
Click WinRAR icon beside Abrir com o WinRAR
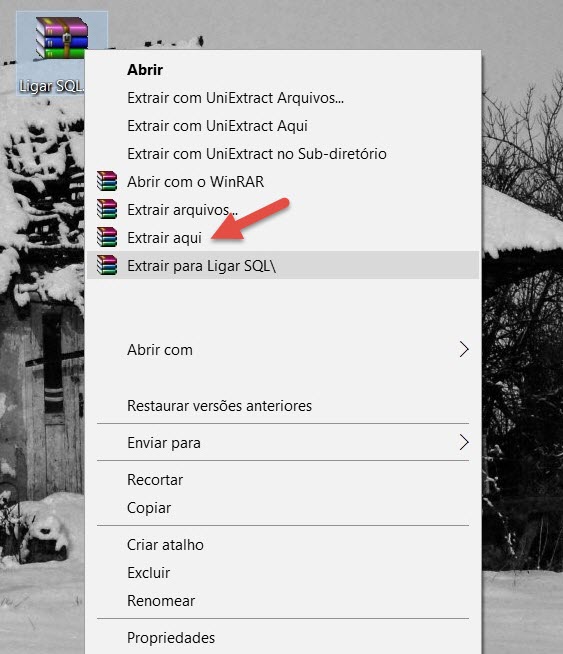click(x=107, y=181)
